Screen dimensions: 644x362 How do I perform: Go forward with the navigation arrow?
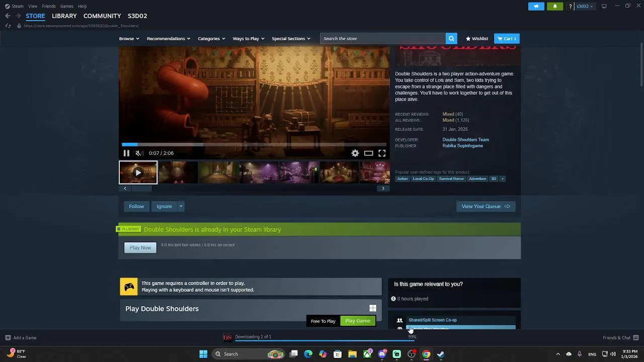(18, 16)
